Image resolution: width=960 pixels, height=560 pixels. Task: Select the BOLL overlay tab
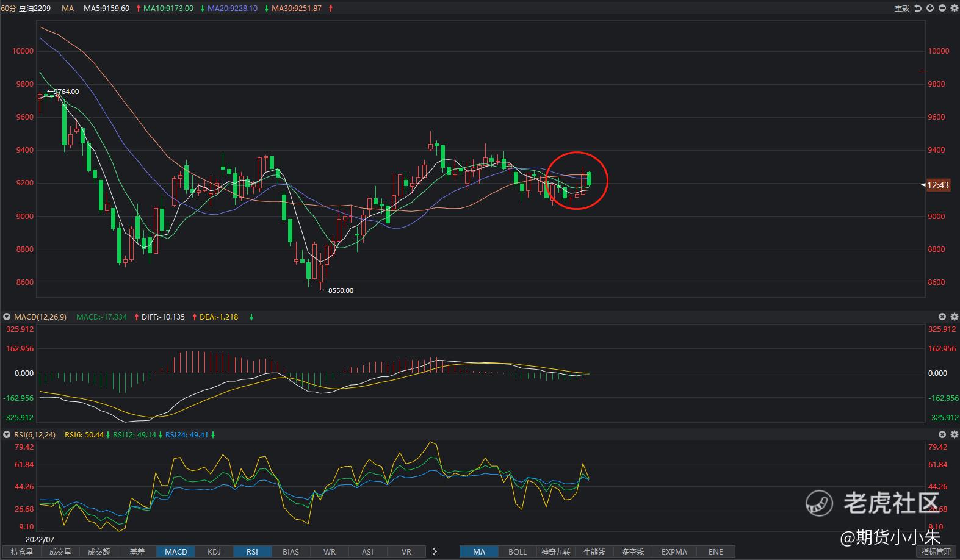click(518, 551)
